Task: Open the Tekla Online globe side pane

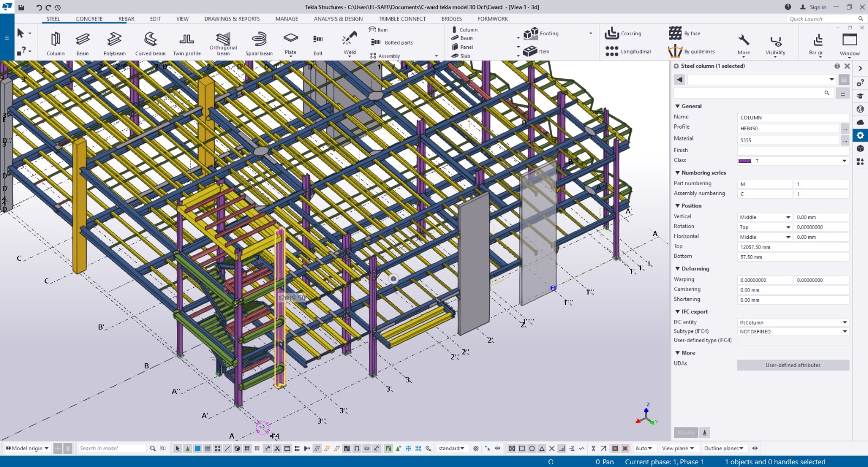Action: click(x=860, y=109)
